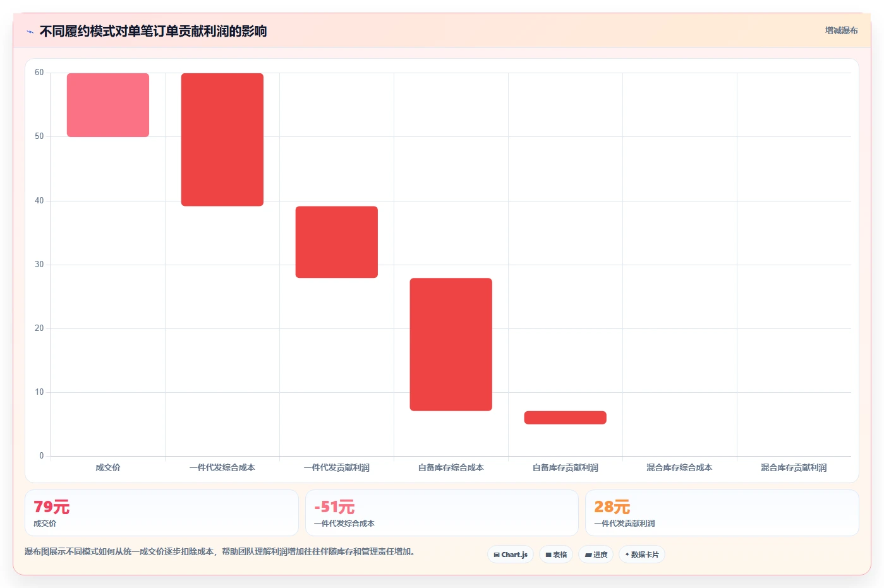Click x-axis label 混合库存贡献利润
The width and height of the screenshot is (884, 588).
(x=794, y=467)
